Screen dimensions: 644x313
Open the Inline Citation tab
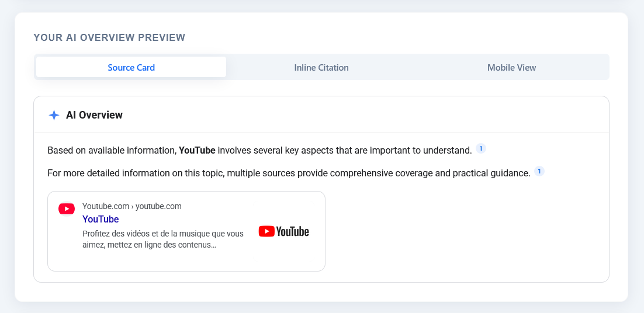coord(321,67)
